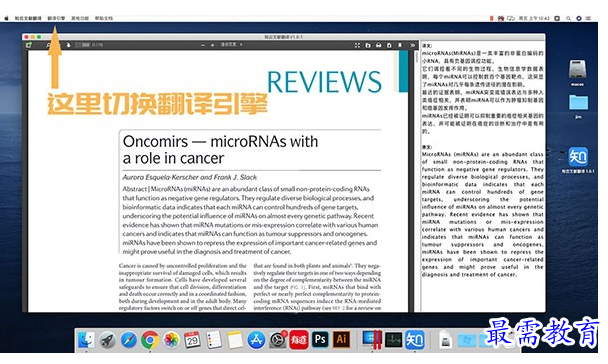The image size is (608, 364).
Task: Click the hand tool icon in PDF toolbar
Action: 69,45
